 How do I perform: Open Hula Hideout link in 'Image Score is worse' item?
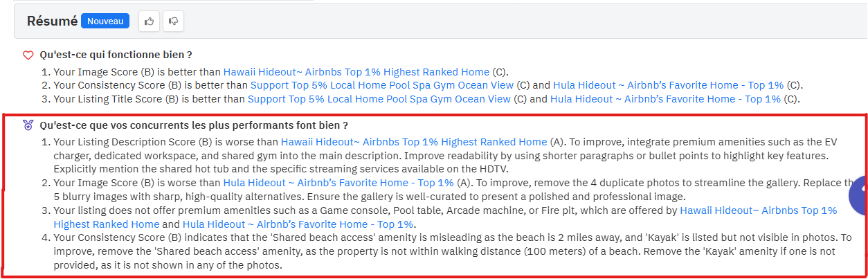coord(338,183)
